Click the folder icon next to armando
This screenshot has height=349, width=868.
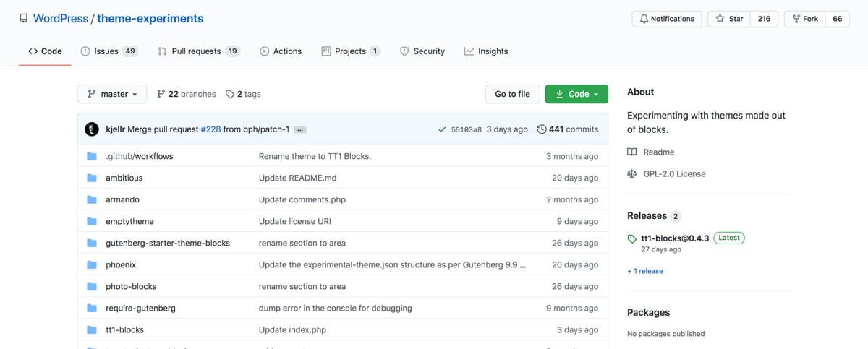click(92, 199)
